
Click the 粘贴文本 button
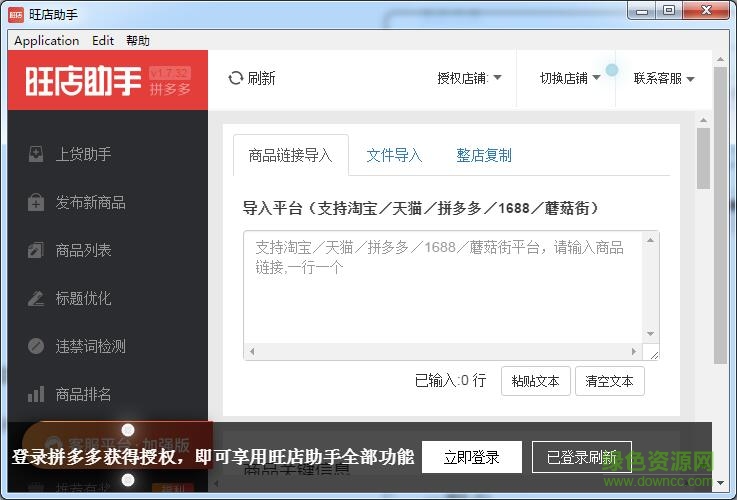(536, 381)
